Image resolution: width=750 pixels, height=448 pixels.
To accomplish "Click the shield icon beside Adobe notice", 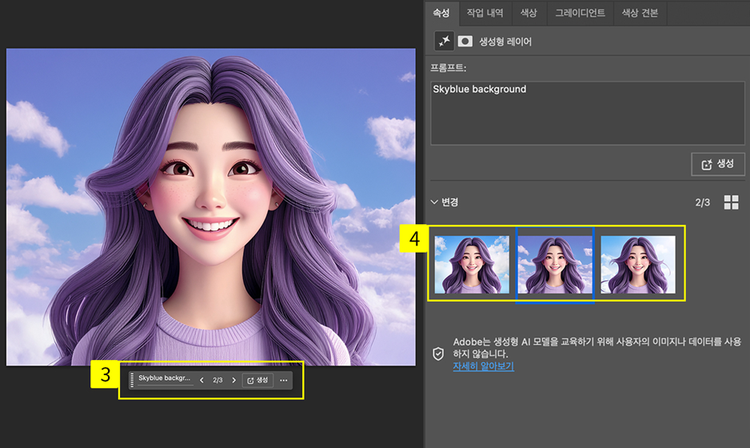I will click(438, 354).
